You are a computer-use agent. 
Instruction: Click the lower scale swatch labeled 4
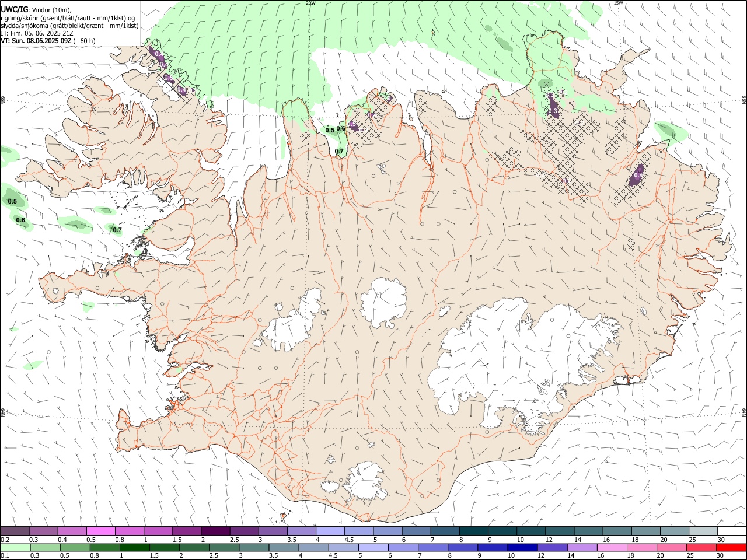(313, 547)
